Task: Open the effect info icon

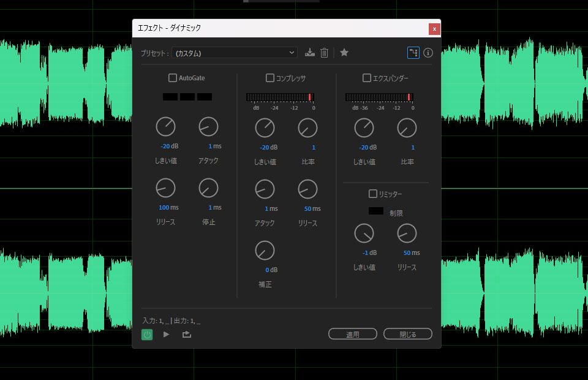Action: 428,53
